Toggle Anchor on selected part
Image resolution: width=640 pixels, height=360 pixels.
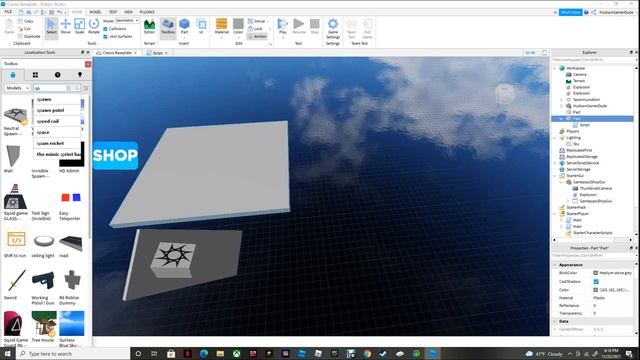click(x=257, y=36)
